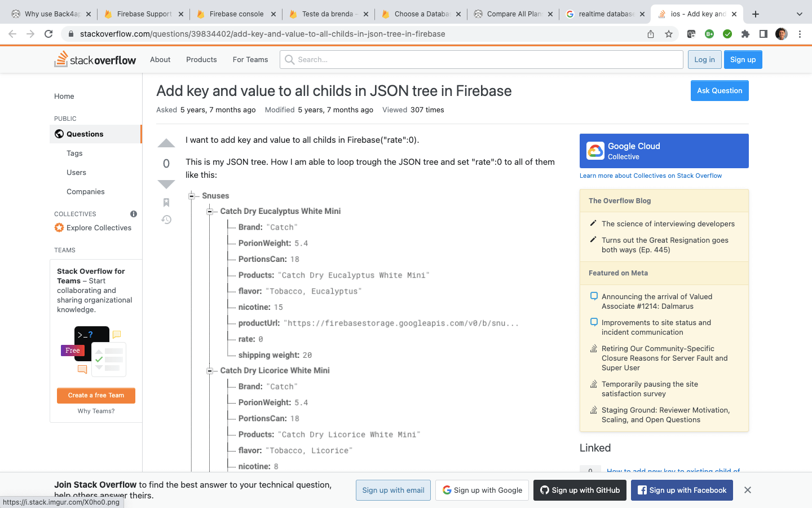Click the Ask Question button

point(720,90)
